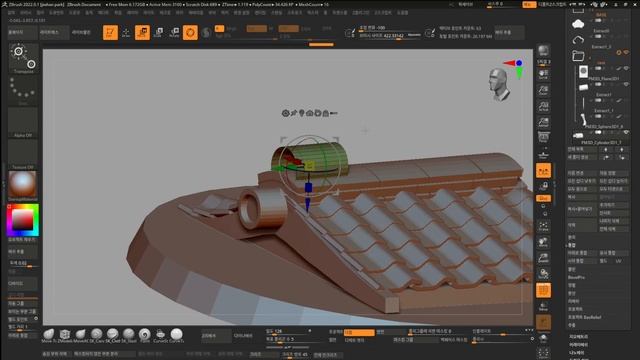Select the CurveSt brush
The height and width of the screenshot is (360, 640).
(x=160, y=336)
